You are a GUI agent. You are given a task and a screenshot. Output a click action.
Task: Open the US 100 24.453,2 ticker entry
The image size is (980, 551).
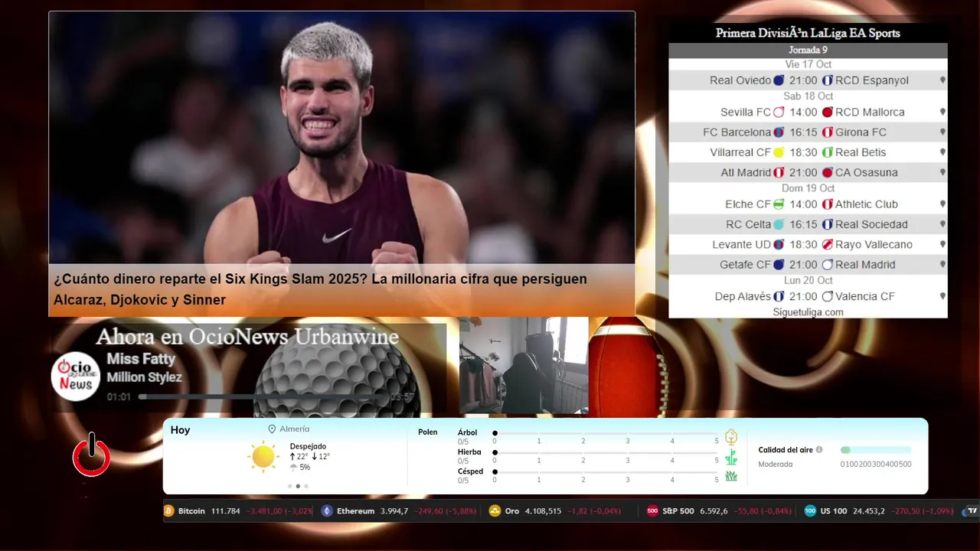click(878, 510)
